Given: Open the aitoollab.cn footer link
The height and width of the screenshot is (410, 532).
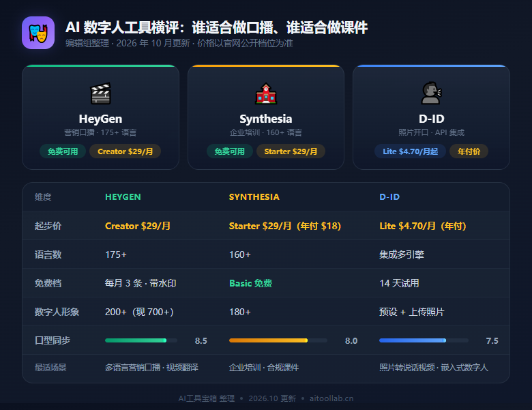Looking at the screenshot, I should (331, 398).
